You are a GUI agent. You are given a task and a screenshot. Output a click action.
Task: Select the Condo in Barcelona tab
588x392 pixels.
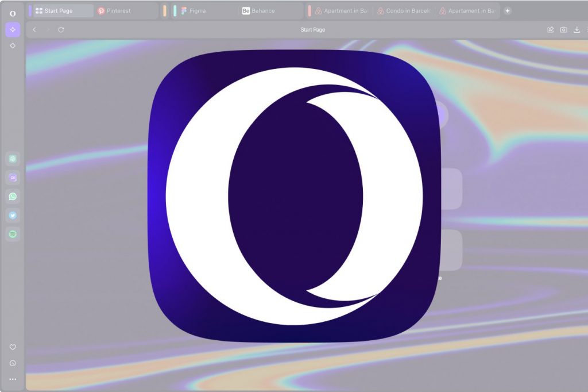coord(404,11)
